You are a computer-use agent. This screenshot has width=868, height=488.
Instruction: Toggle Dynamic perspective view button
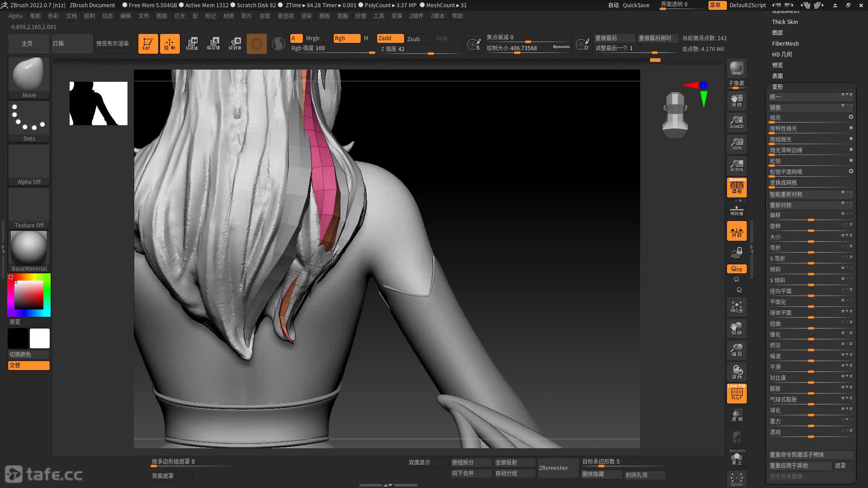pyautogui.click(x=736, y=187)
